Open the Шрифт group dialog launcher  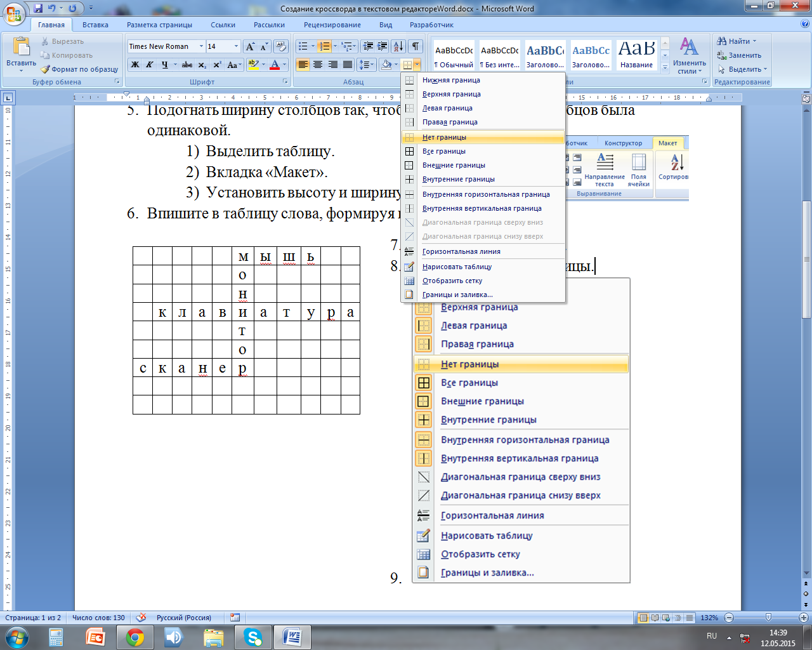click(285, 82)
